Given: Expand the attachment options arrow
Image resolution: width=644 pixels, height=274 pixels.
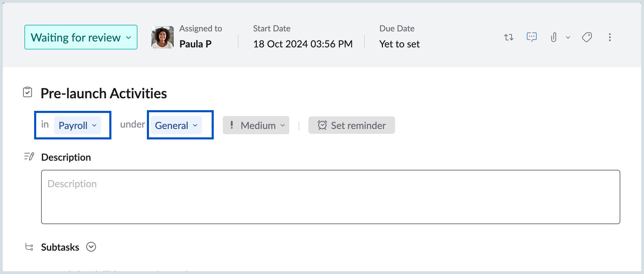Looking at the screenshot, I should [x=568, y=37].
